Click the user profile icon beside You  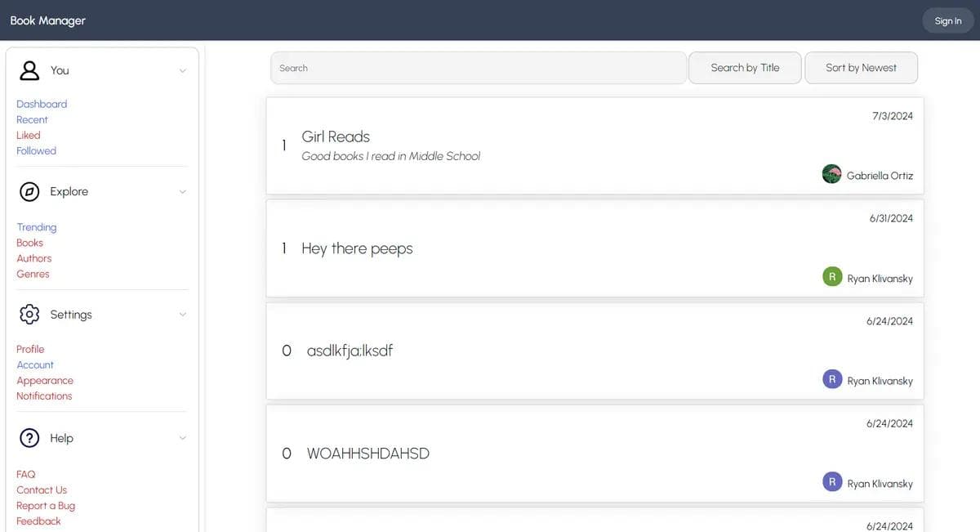(x=29, y=70)
